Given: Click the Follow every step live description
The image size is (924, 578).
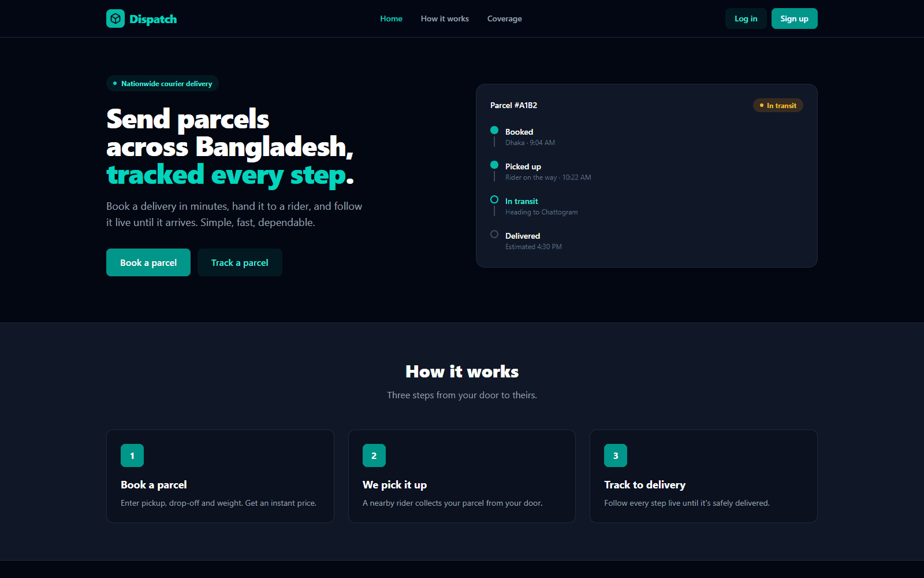Looking at the screenshot, I should coord(687,503).
